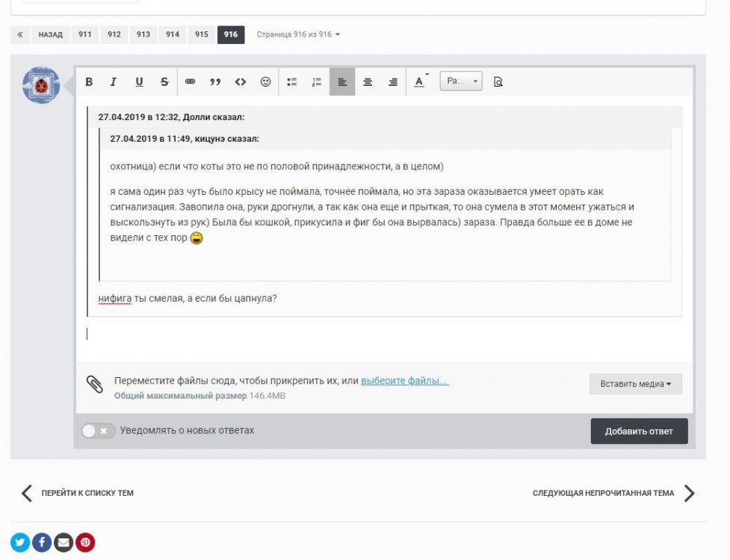Apply bold formatting to the reply text

[x=88, y=82]
